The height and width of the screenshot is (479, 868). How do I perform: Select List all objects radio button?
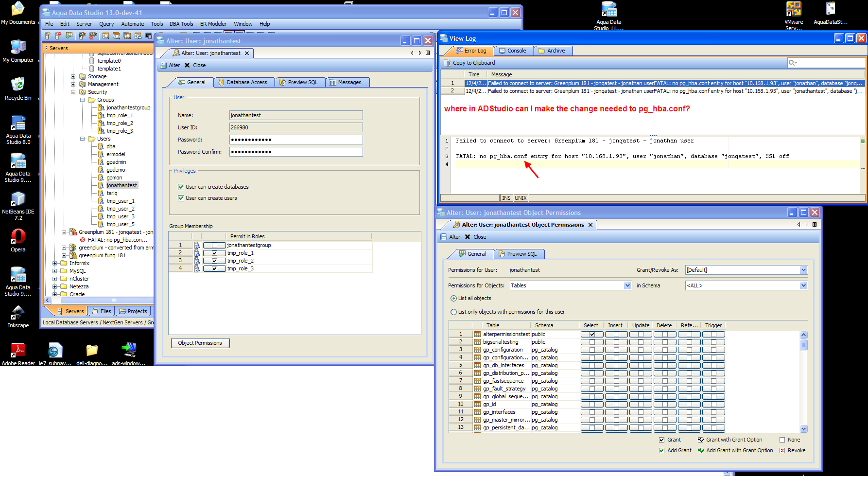coord(453,298)
